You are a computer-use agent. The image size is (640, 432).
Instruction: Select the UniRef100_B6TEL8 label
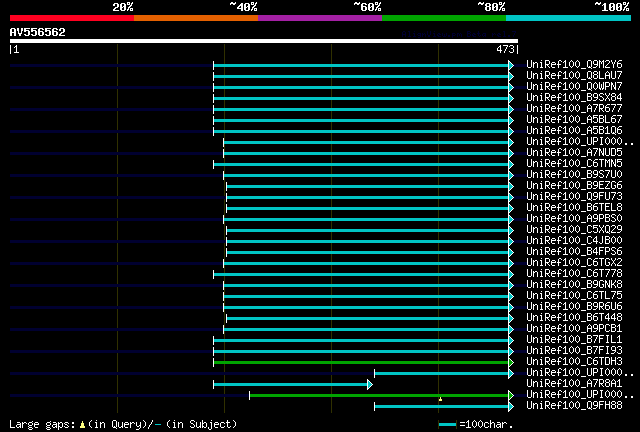tap(574, 207)
